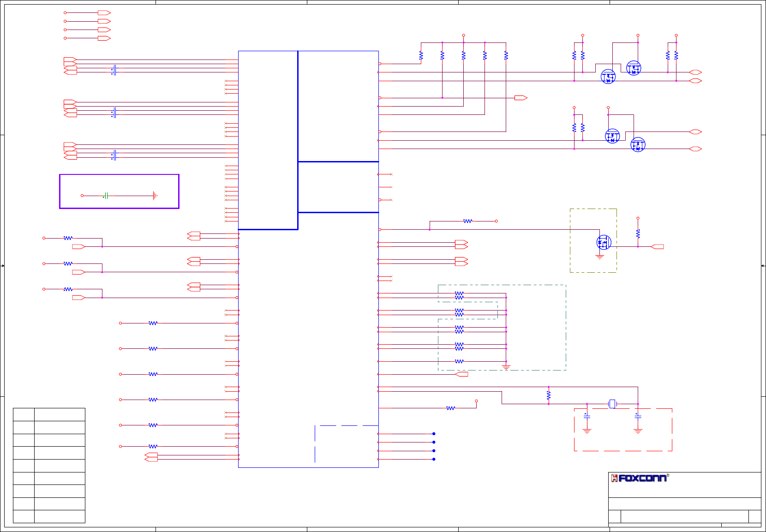Select the crystal oscillator symbol
Viewport: 766px width, 532px height.
(x=612, y=404)
